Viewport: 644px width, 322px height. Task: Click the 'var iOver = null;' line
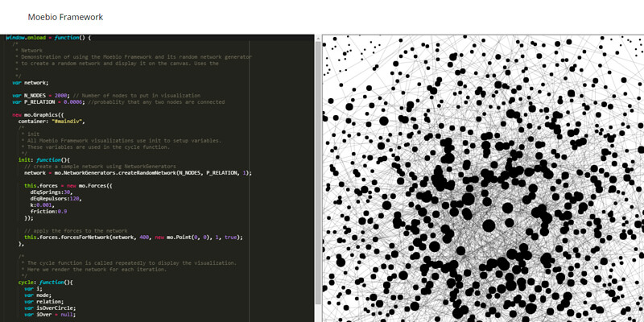50,315
